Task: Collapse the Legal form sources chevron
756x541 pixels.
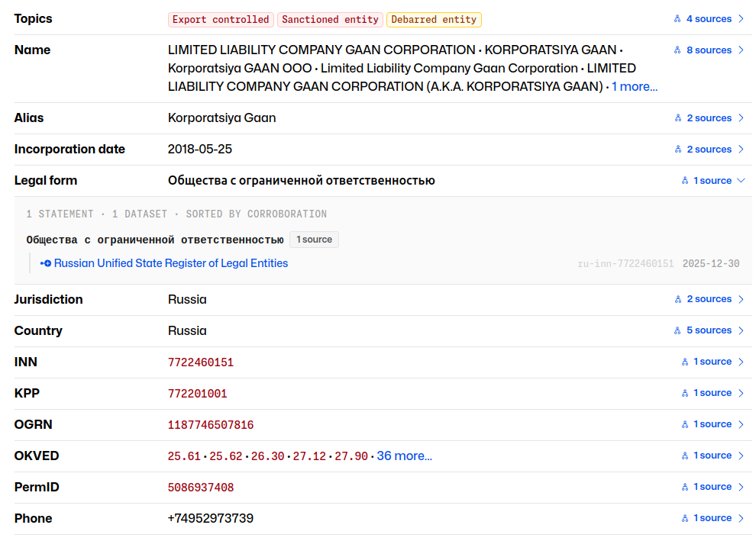Action: [x=741, y=181]
